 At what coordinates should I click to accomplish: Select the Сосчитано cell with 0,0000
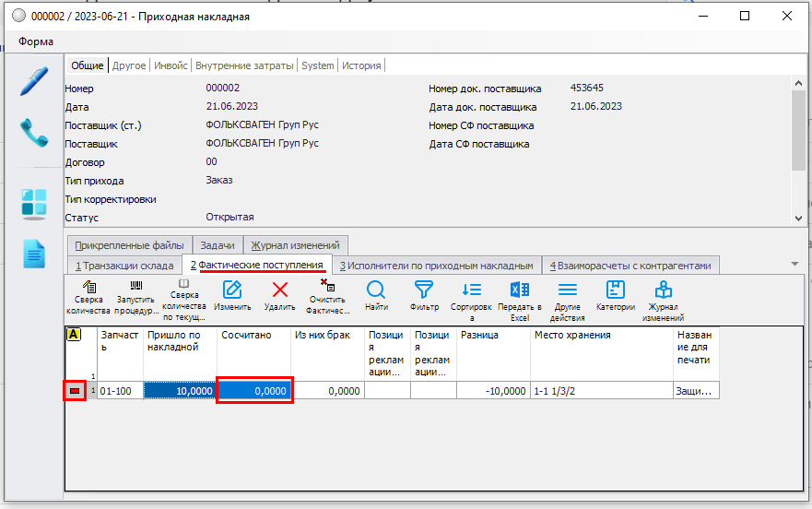click(254, 391)
